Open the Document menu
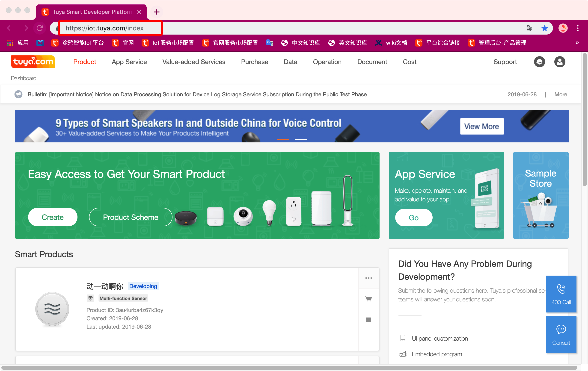 point(372,62)
